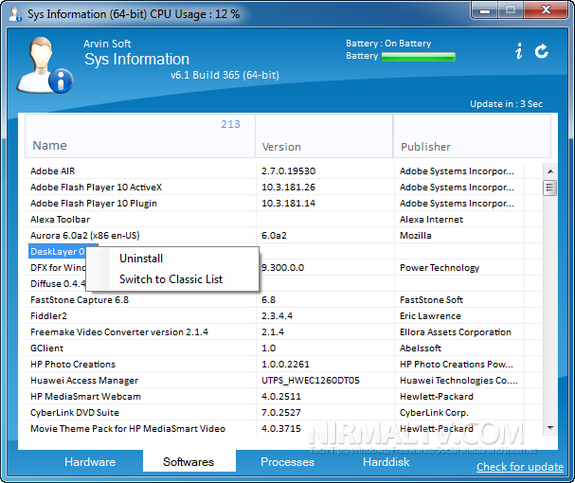Select the Softwares tab
This screenshot has height=483, width=575.
[x=188, y=462]
